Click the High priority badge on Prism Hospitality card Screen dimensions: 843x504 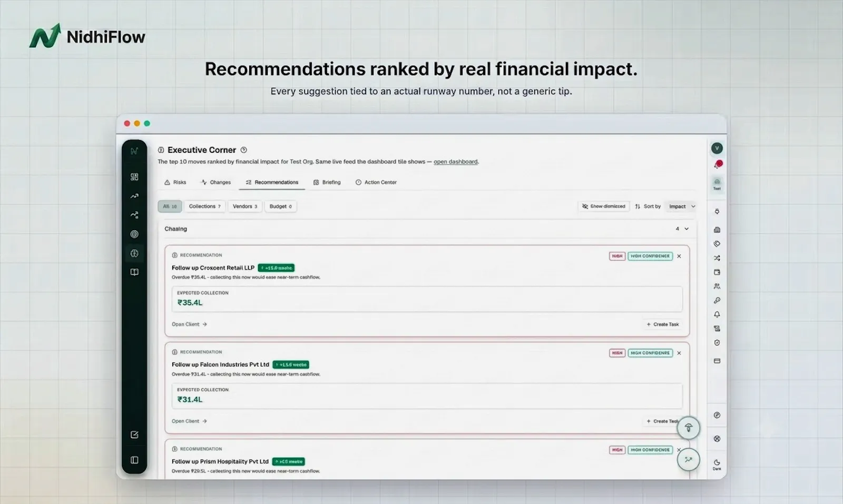coord(617,450)
